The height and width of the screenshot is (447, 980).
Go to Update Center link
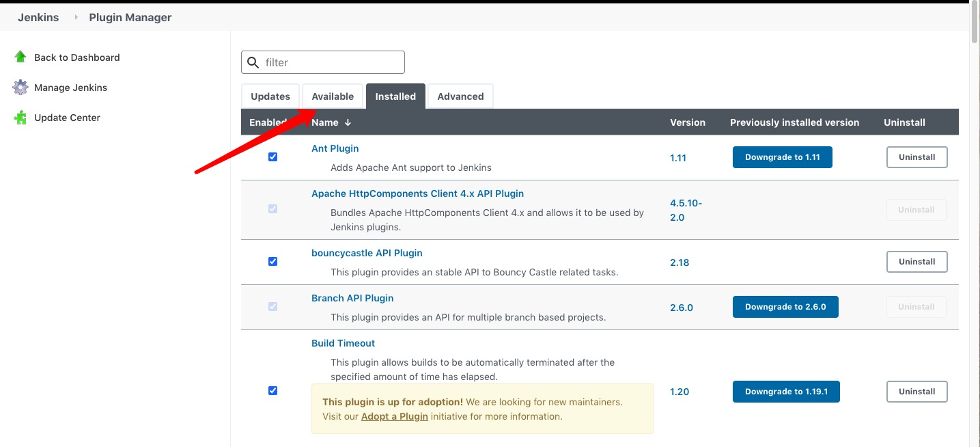click(x=68, y=118)
